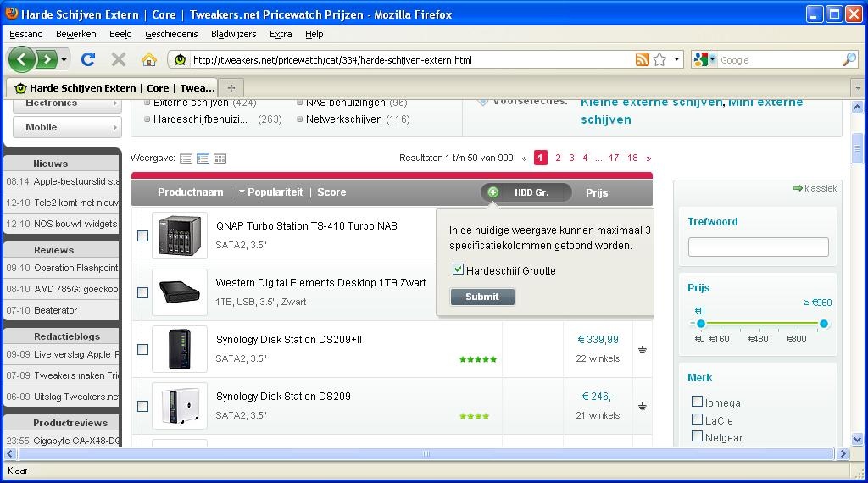Switch to detailed list view icon
This screenshot has height=483, width=868.
click(x=203, y=158)
